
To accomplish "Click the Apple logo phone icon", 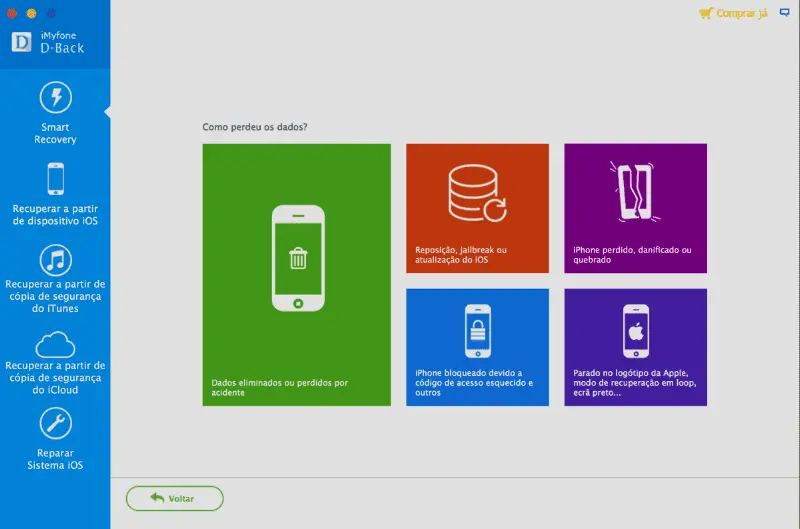I will 635,330.
